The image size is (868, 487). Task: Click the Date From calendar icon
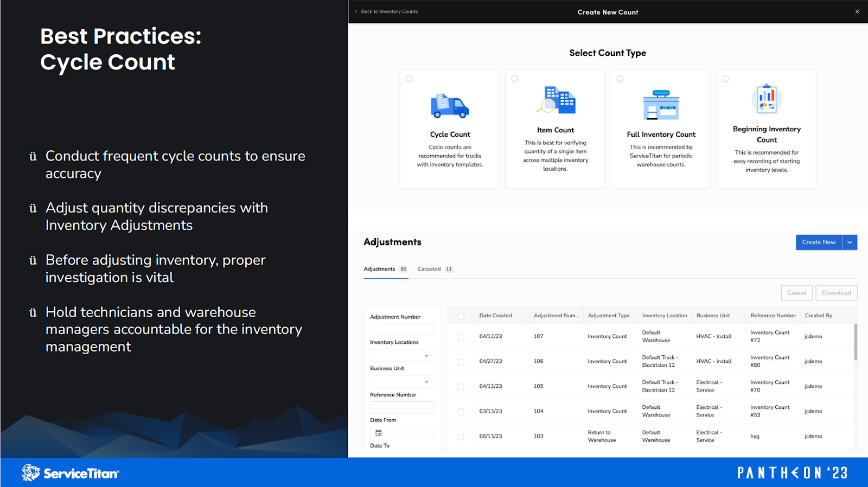379,433
